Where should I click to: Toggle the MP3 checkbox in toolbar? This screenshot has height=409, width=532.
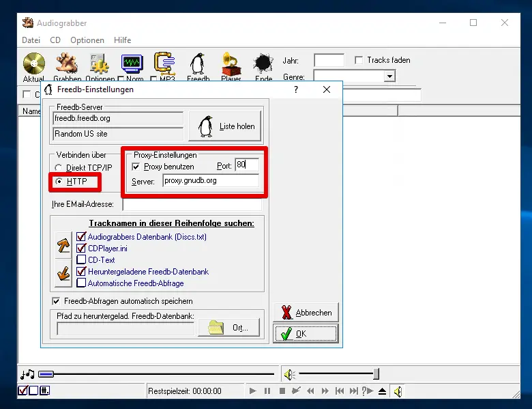point(153,79)
